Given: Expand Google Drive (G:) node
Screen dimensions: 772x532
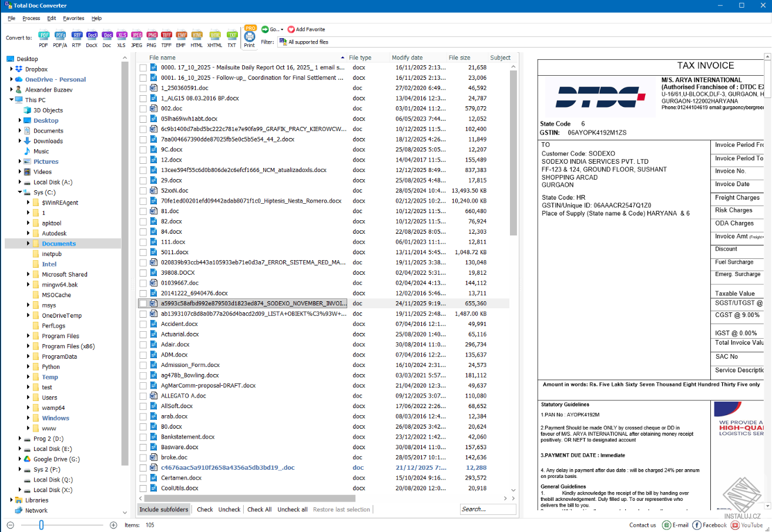Looking at the screenshot, I should tap(20, 459).
